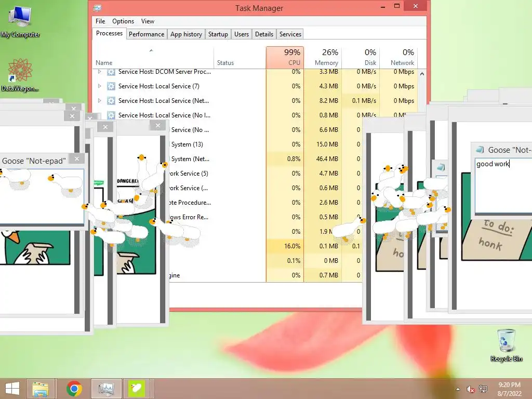Expand Service Host: DCOM Server Proc row

[x=99, y=72]
